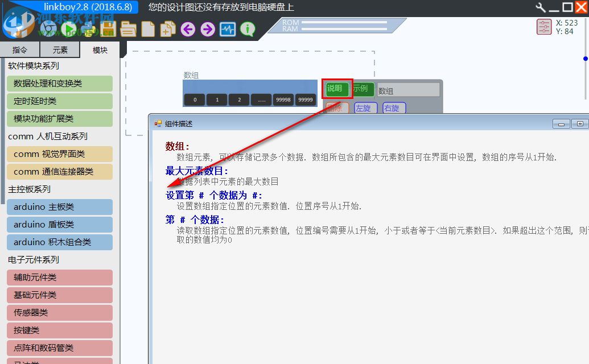The image size is (589, 364).
Task: Click the 左旋 rotate-left button
Action: tap(365, 107)
